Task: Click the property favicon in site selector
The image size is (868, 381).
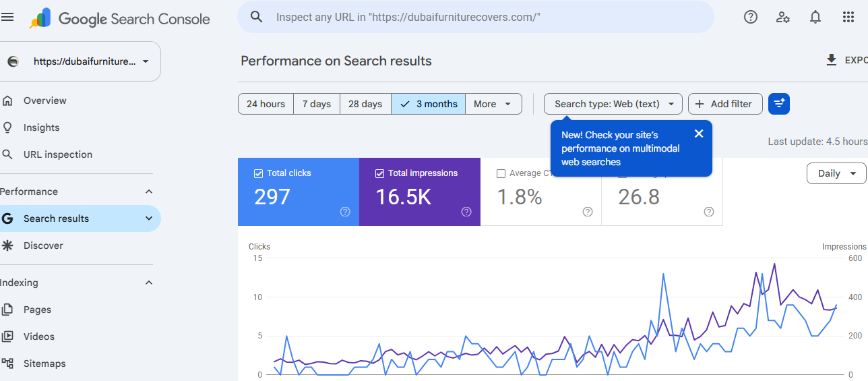Action: pos(13,61)
